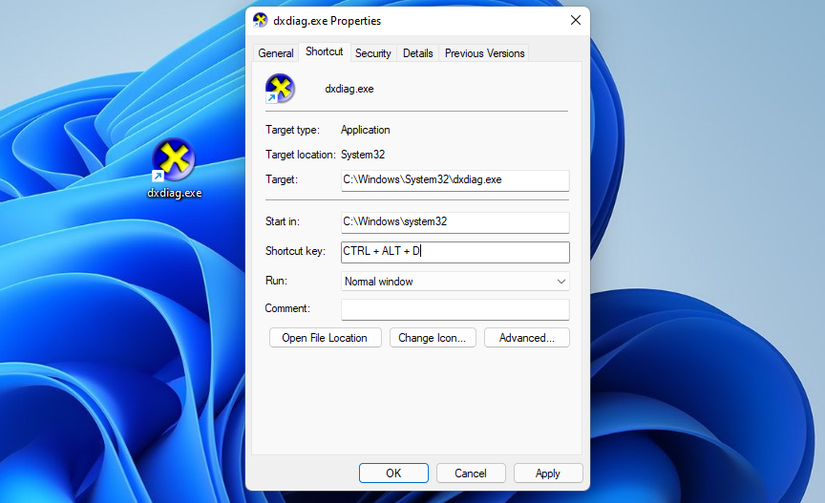Viewport: 825px width, 503px height.
Task: Click the 'Target location:' label
Action: tap(300, 155)
